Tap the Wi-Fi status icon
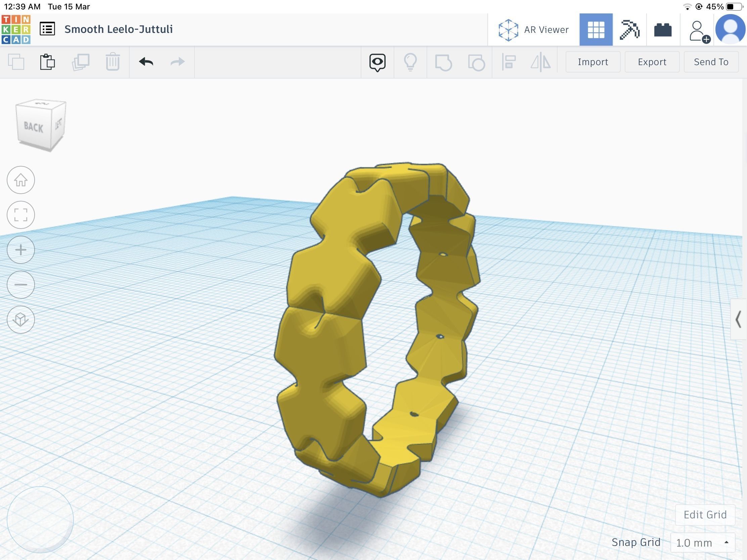747x560 pixels. pos(687,7)
